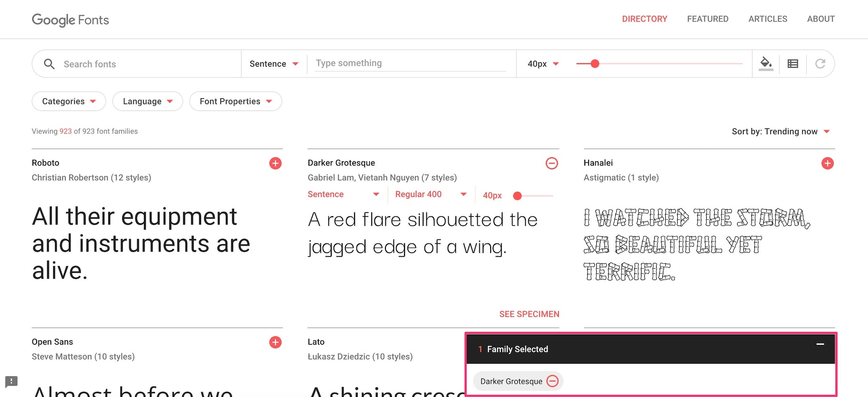This screenshot has height=397, width=868.
Task: Open the Categories filter dropdown
Action: [69, 101]
